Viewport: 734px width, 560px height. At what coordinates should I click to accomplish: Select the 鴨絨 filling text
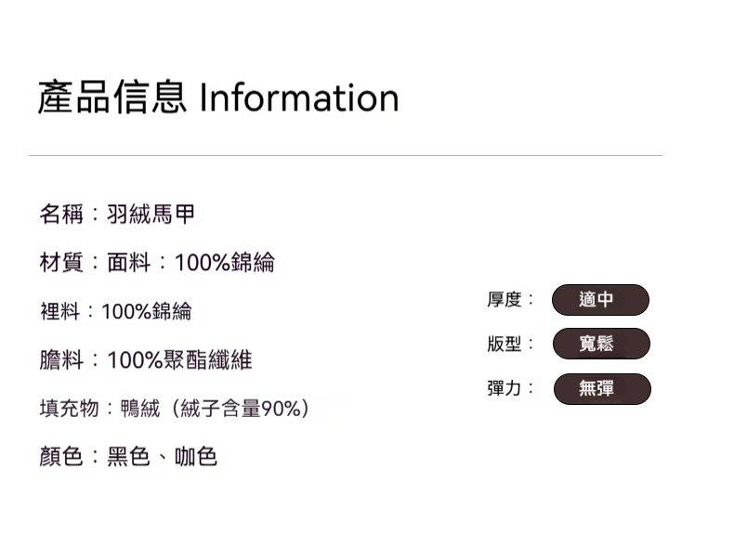pyautogui.click(x=139, y=408)
